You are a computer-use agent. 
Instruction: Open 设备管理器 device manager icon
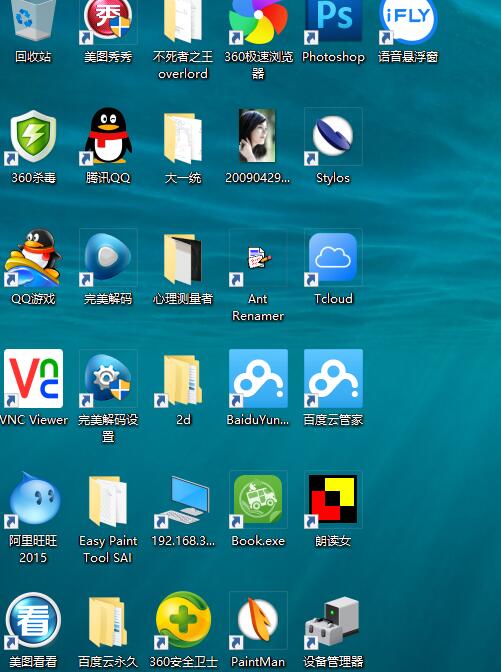pos(333,622)
